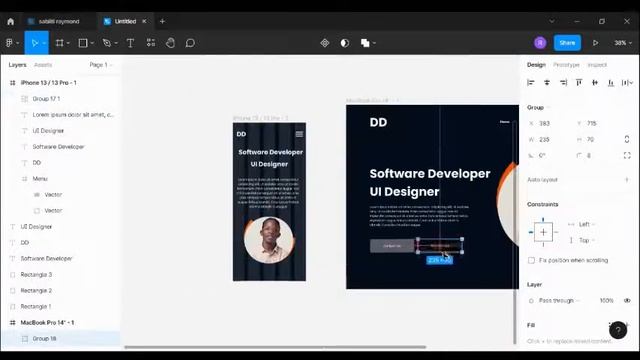The height and width of the screenshot is (360, 640).
Task: Open the Page 1 dropdown
Action: coord(100,65)
